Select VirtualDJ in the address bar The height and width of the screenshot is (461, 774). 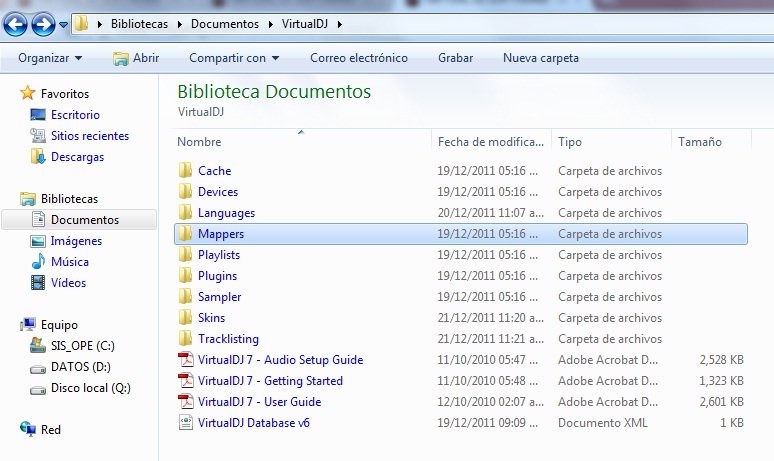coord(305,24)
